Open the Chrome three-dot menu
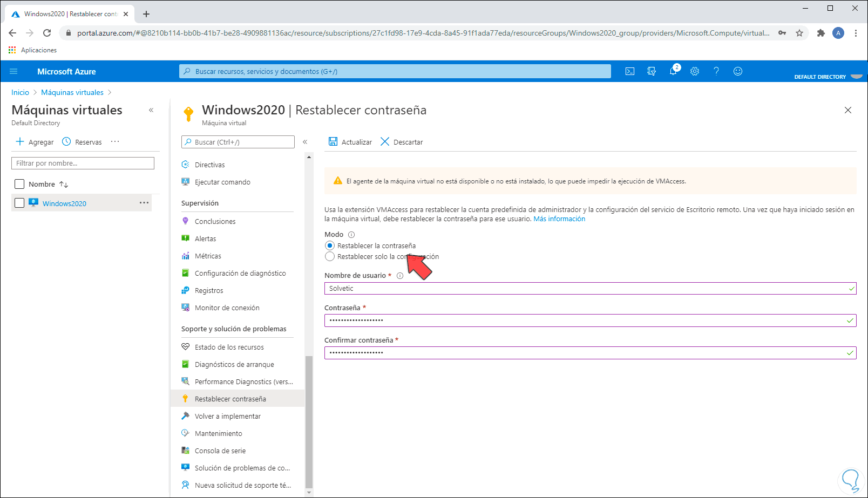This screenshot has width=868, height=498. (x=856, y=33)
